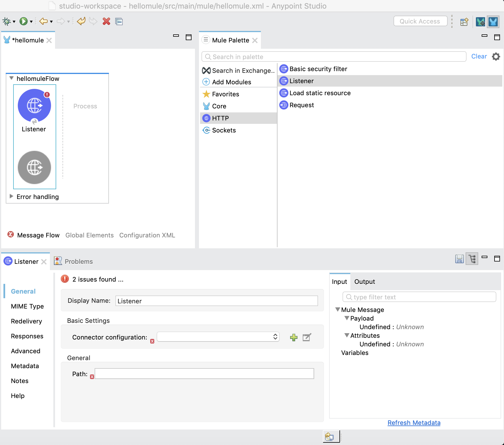Click the Refresh Metadata link

pos(414,423)
